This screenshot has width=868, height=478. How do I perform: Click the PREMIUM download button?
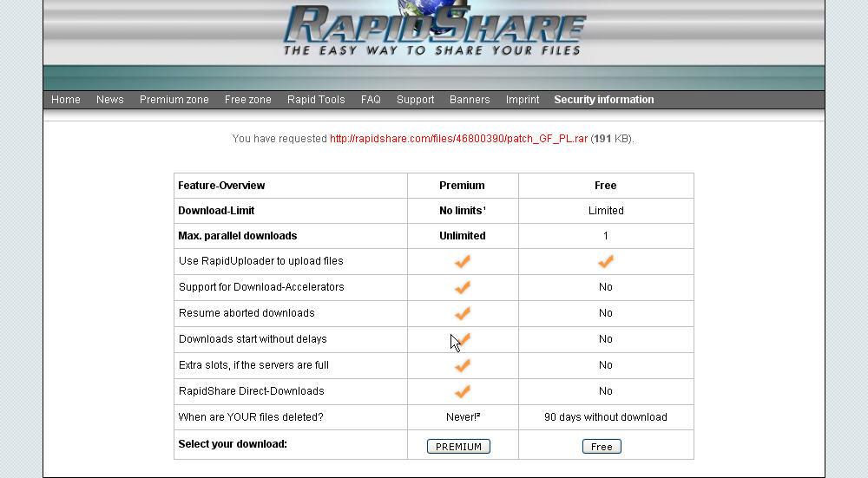[458, 447]
